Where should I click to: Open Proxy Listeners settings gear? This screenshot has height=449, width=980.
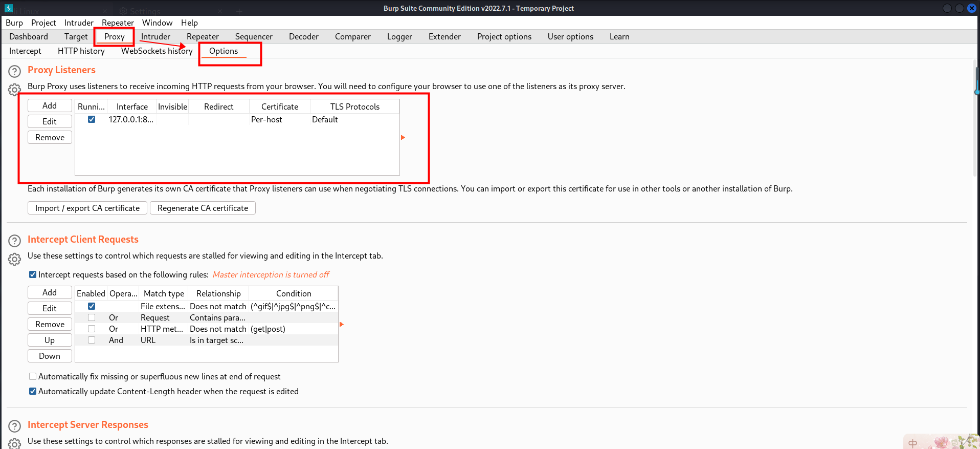click(15, 90)
